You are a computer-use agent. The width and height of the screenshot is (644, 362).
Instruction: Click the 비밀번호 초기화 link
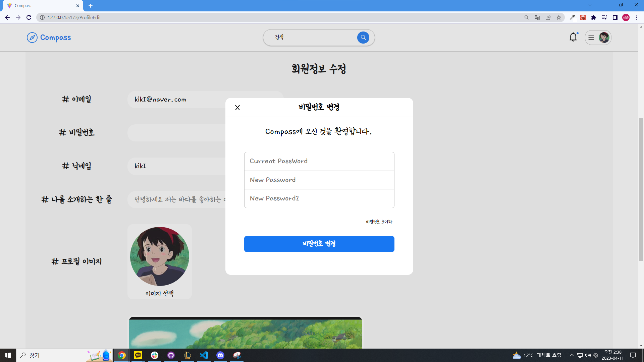tap(379, 222)
